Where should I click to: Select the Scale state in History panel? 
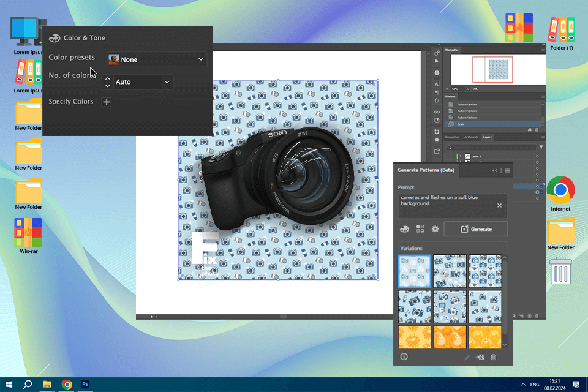tap(492, 124)
